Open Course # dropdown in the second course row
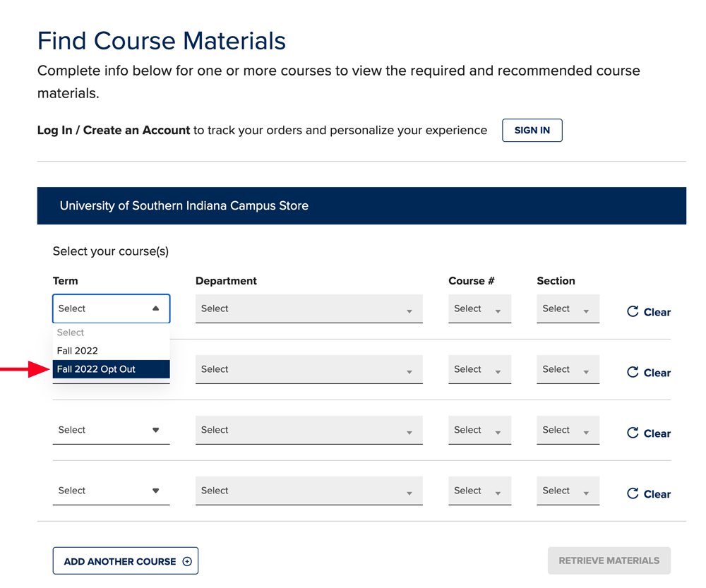The height and width of the screenshot is (588, 706). 479,369
